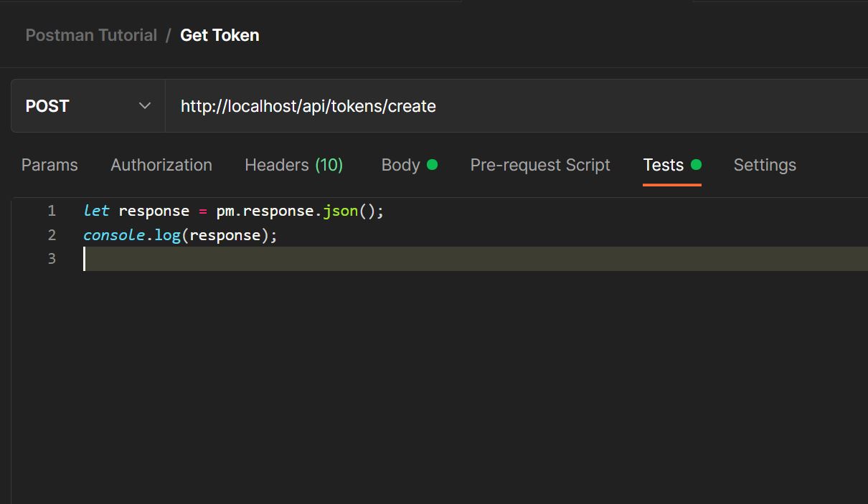Select the Body tab
The height and width of the screenshot is (504, 868).
click(x=400, y=165)
